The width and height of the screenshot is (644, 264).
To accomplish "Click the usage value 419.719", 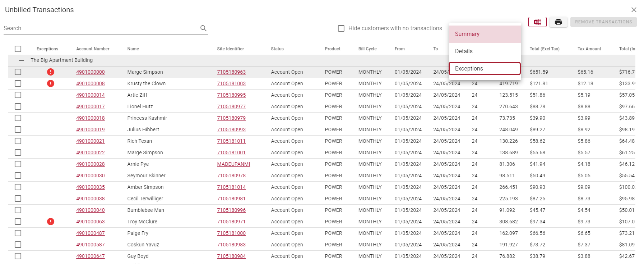I will 509,83.
